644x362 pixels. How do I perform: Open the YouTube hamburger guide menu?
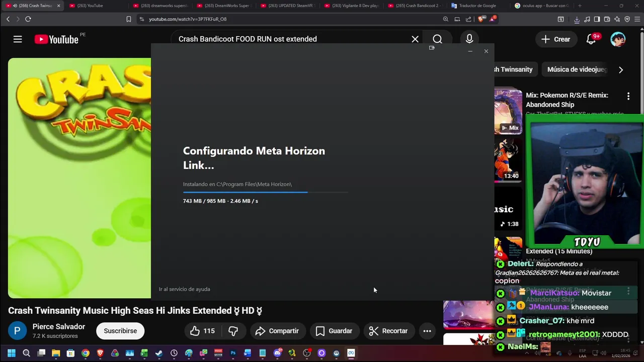click(x=18, y=39)
